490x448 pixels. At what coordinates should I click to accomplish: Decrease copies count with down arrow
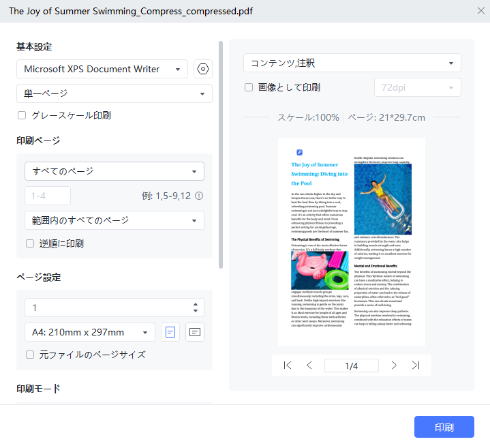pyautogui.click(x=196, y=311)
